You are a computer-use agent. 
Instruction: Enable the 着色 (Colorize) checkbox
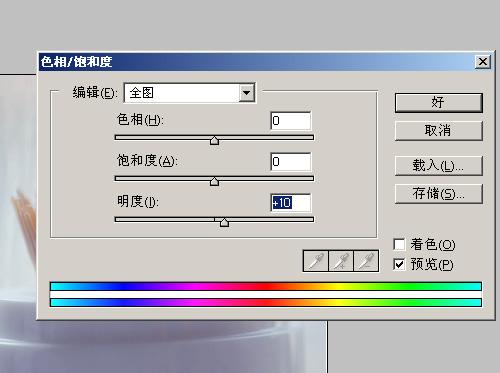coord(399,244)
